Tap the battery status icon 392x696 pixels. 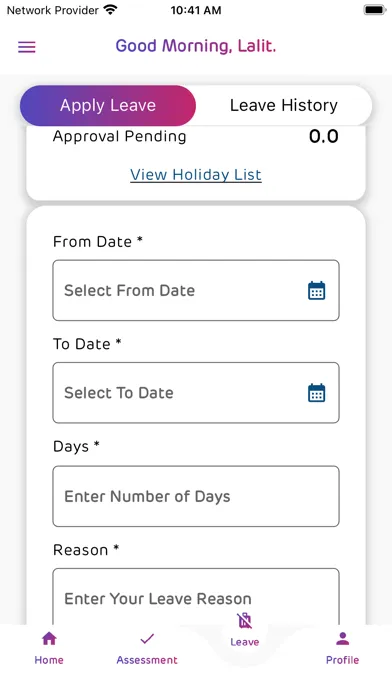[375, 10]
